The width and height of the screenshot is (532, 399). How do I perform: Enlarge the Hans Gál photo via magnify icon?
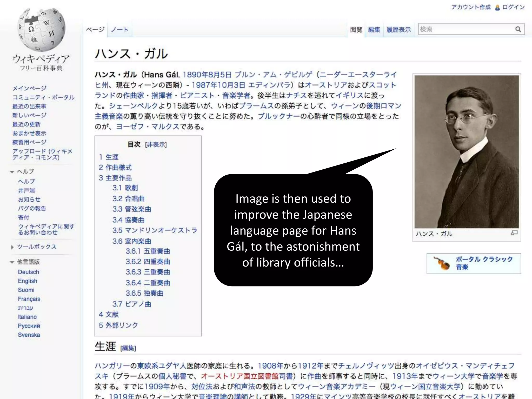pos(514,233)
